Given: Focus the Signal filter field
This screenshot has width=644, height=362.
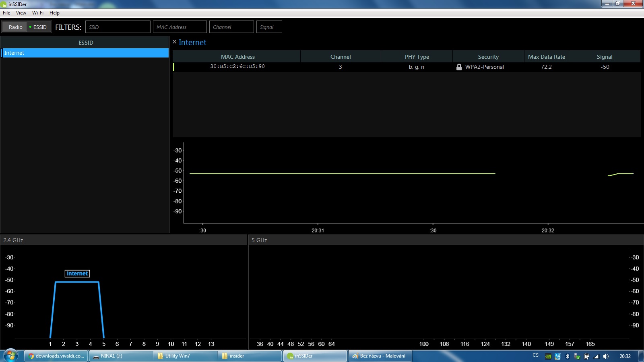Looking at the screenshot, I should [x=269, y=27].
